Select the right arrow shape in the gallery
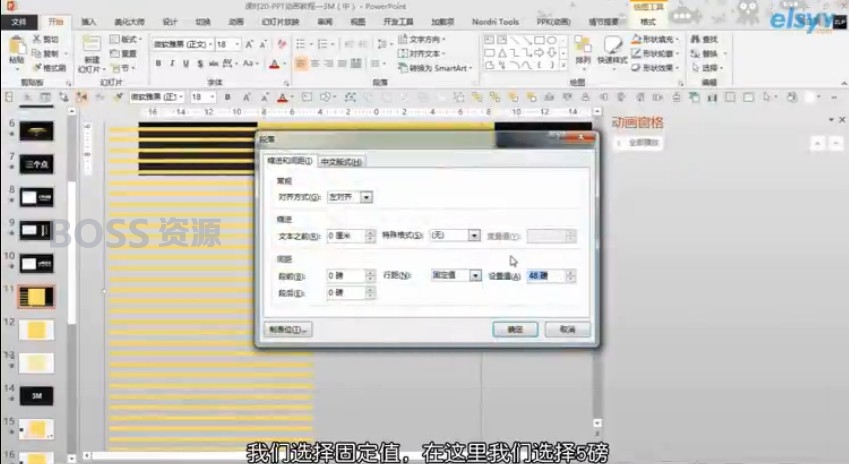The width and height of the screenshot is (849, 464). point(539,53)
